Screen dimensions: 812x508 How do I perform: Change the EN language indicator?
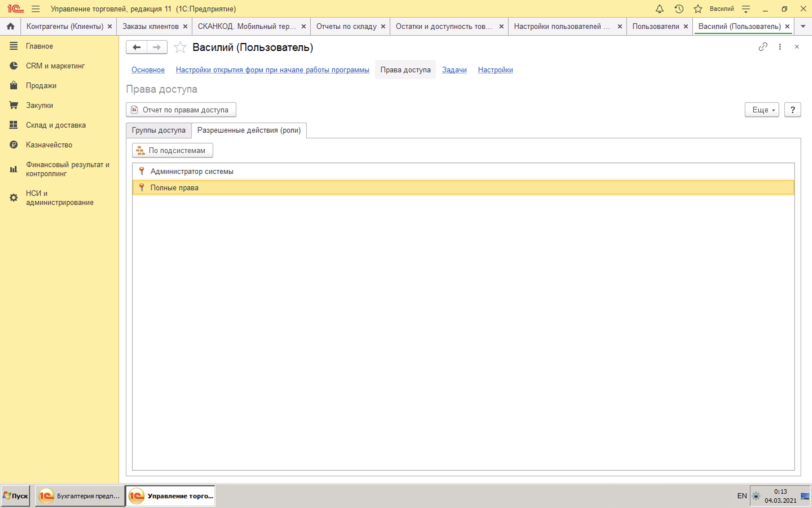click(x=742, y=496)
